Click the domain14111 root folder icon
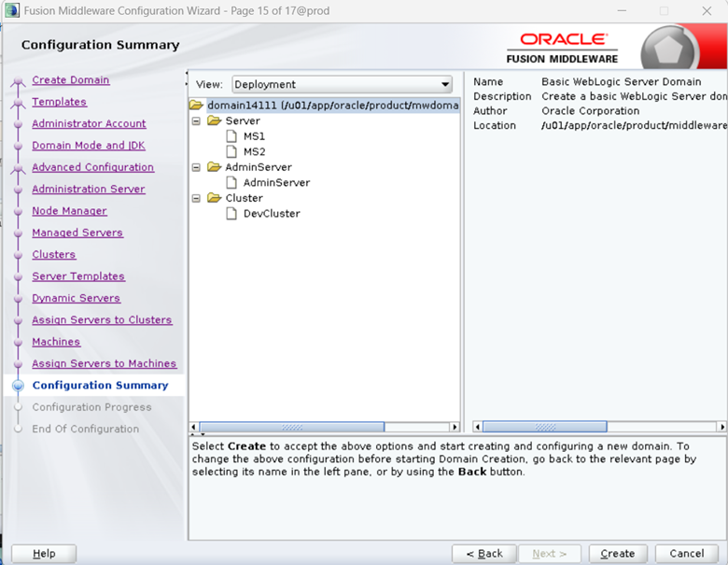Viewport: 728px width, 565px height. [x=196, y=105]
